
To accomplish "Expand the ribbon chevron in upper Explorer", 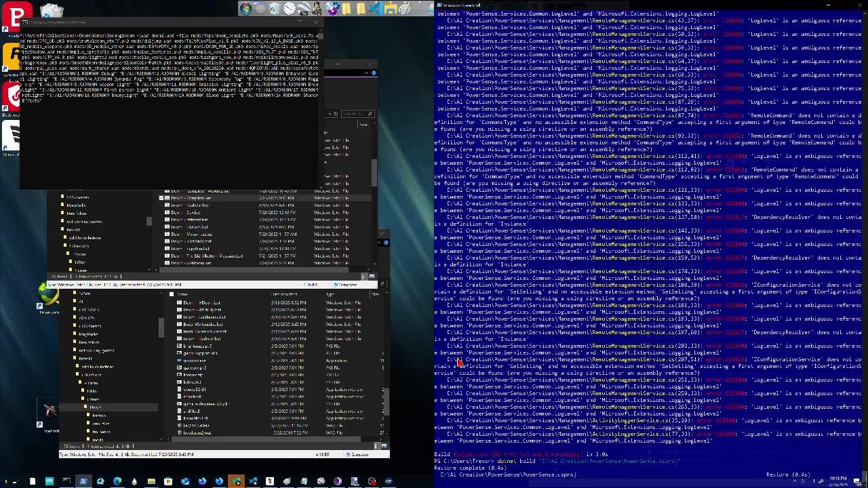I will pyautogui.click(x=366, y=73).
